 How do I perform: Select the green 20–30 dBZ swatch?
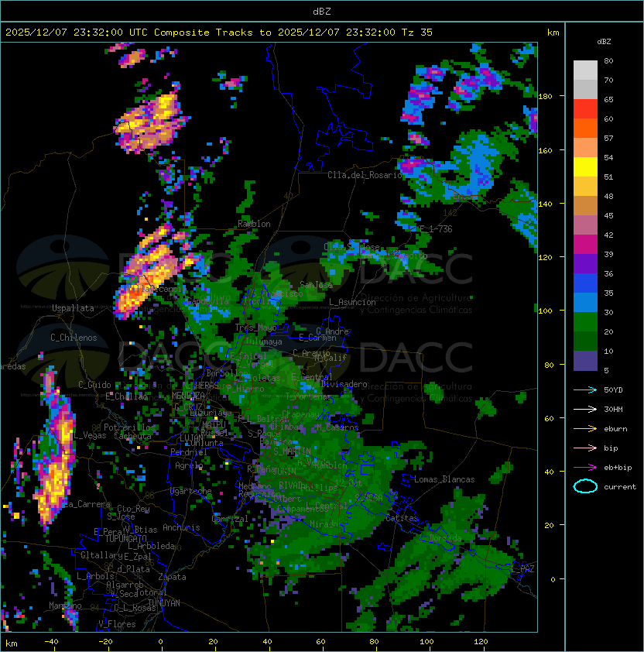585,322
